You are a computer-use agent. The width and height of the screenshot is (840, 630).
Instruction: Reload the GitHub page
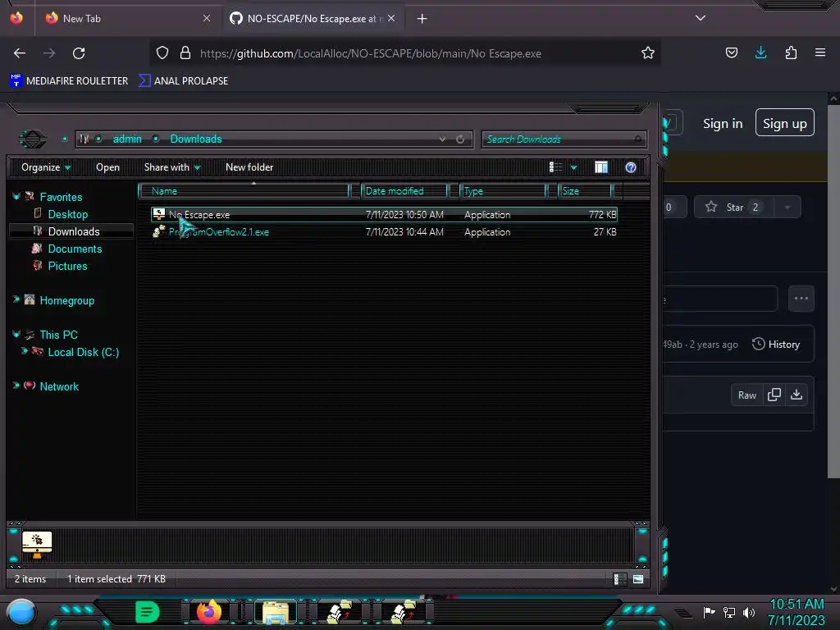click(79, 53)
